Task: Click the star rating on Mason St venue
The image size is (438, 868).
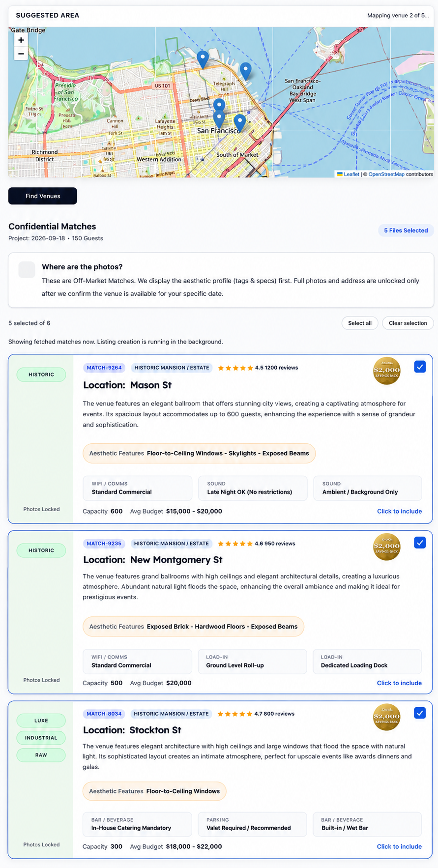Action: [235, 368]
